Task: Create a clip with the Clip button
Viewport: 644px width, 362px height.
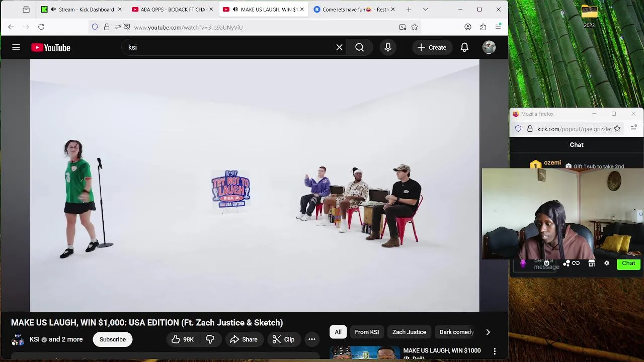Action: click(x=283, y=339)
